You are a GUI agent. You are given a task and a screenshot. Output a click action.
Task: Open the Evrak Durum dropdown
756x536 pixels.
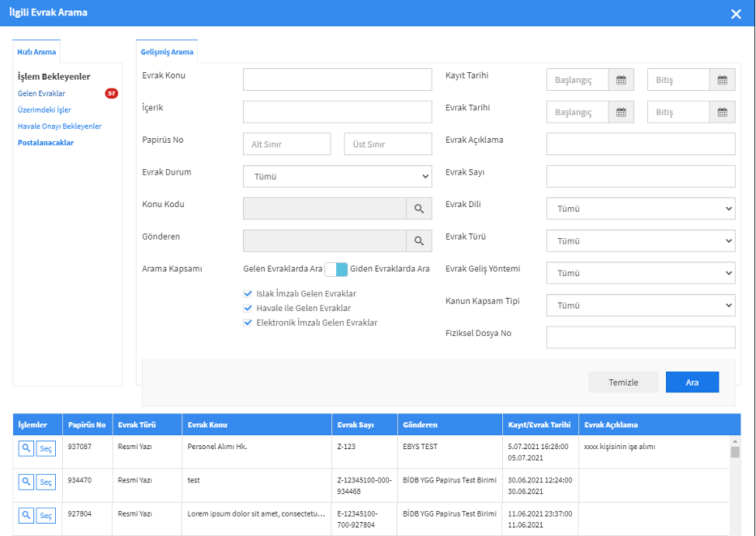click(338, 176)
